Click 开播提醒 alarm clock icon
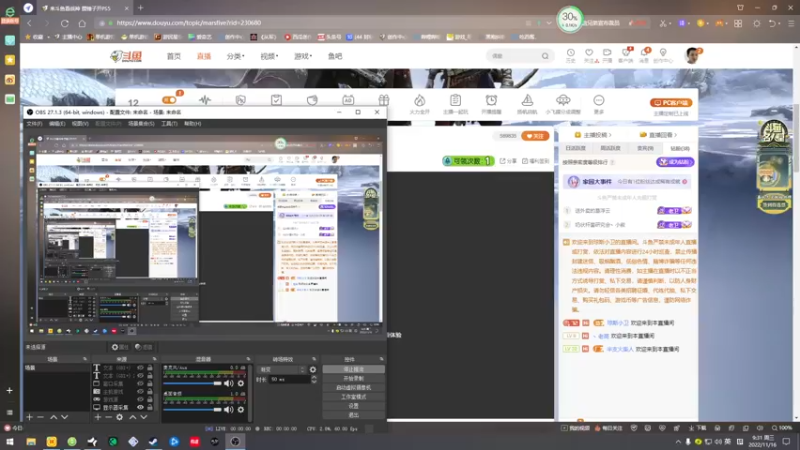The width and height of the screenshot is (800, 450). pos(491,103)
